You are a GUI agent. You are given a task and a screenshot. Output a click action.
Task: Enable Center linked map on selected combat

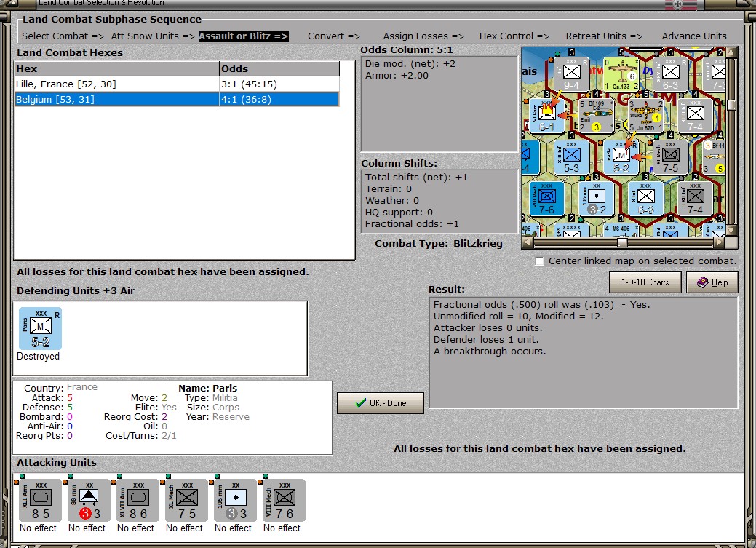click(539, 261)
